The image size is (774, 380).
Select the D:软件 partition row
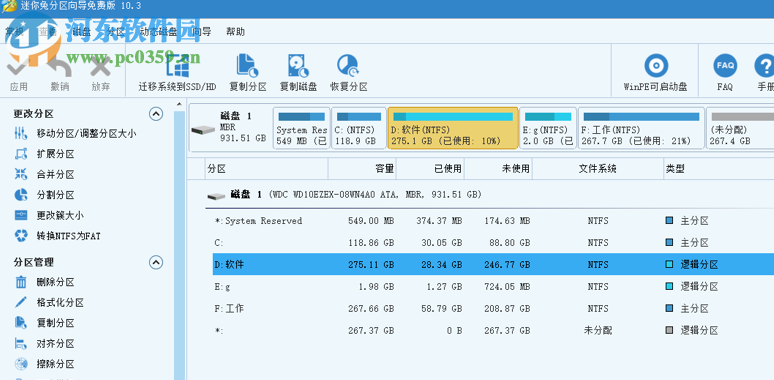click(x=493, y=265)
